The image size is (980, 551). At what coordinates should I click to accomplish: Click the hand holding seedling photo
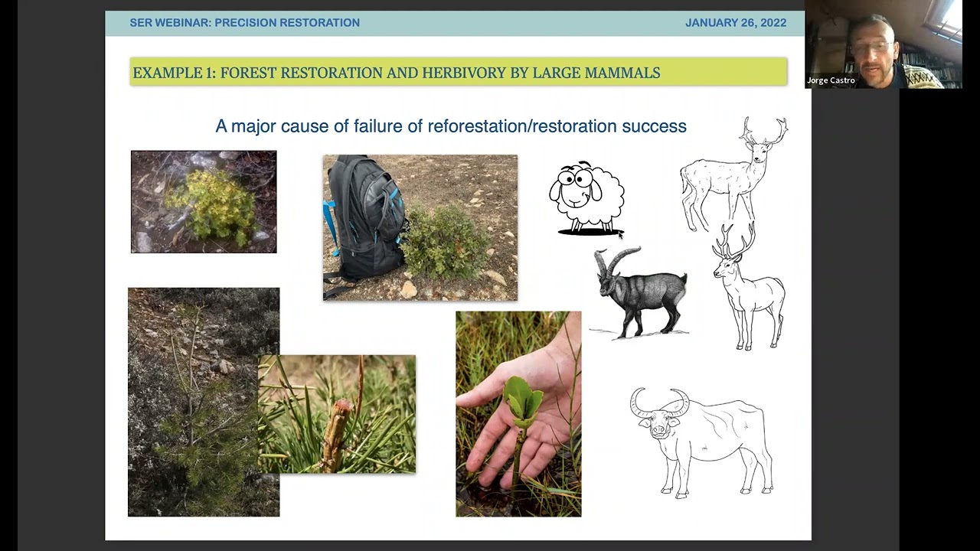point(518,414)
